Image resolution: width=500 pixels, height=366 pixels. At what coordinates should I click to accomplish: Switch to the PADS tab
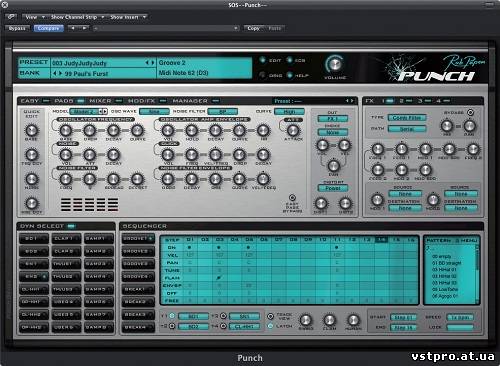point(69,101)
